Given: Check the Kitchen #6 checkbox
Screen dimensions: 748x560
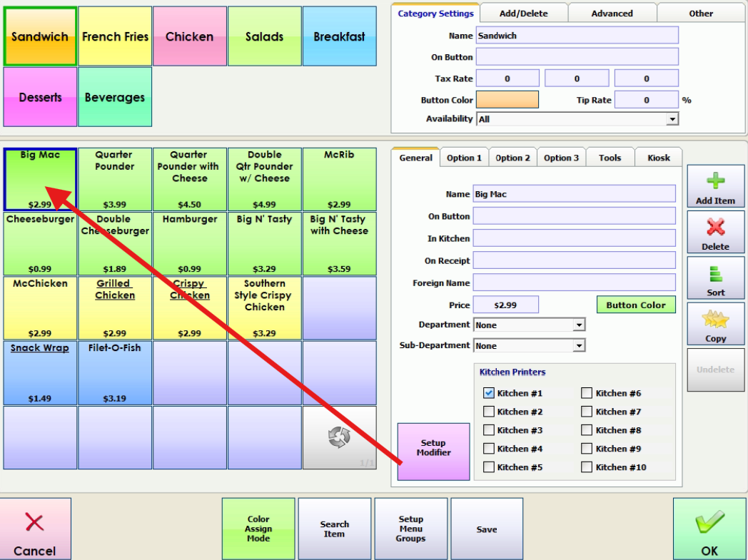Looking at the screenshot, I should [587, 393].
